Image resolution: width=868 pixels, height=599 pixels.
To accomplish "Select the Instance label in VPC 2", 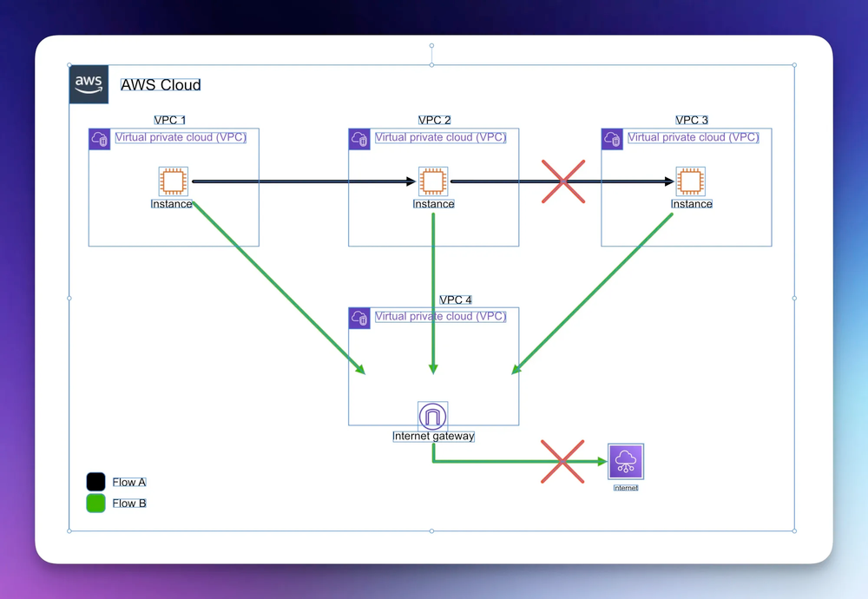I will pos(433,204).
